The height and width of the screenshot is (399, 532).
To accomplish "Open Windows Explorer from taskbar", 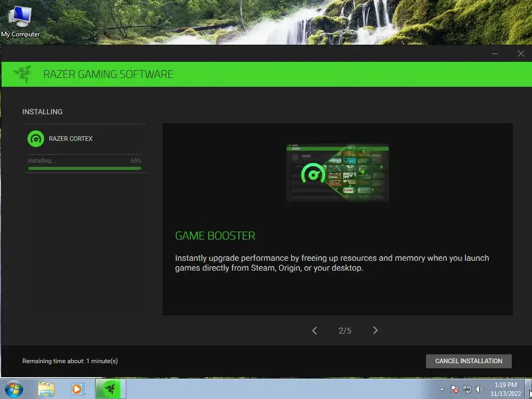I will point(46,389).
